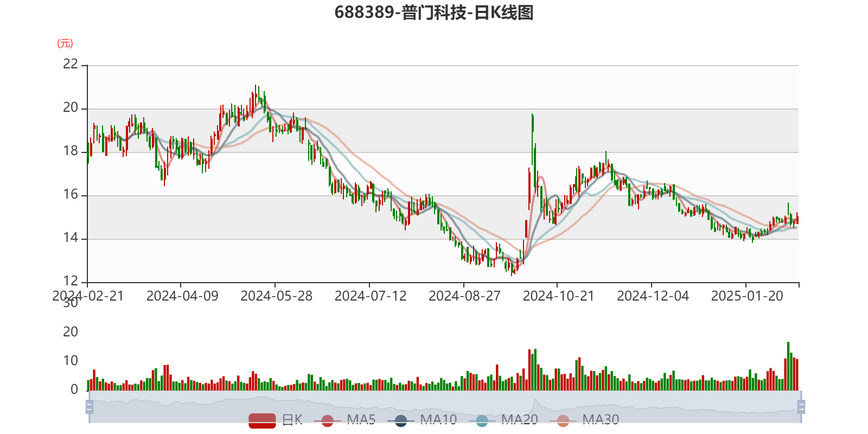This screenshot has height=434, width=868.
Task: Click the 16 price axis label
Action: click(x=71, y=194)
